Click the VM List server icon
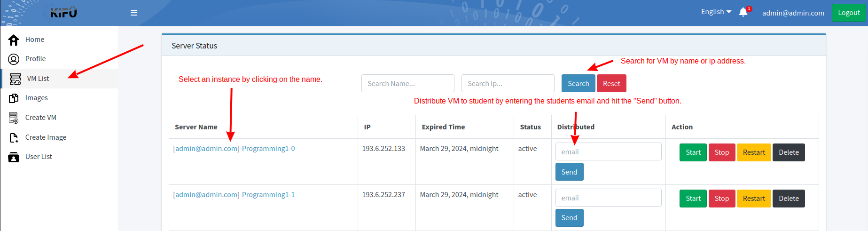Viewport: 868px width, 231px height. click(16, 79)
